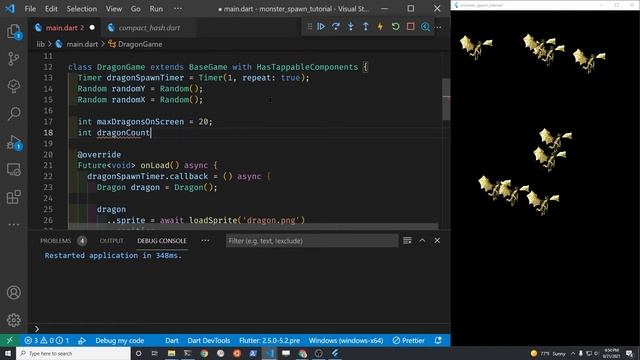
Task: Open Dart DevTools widget inspector icon
Action: point(425,27)
